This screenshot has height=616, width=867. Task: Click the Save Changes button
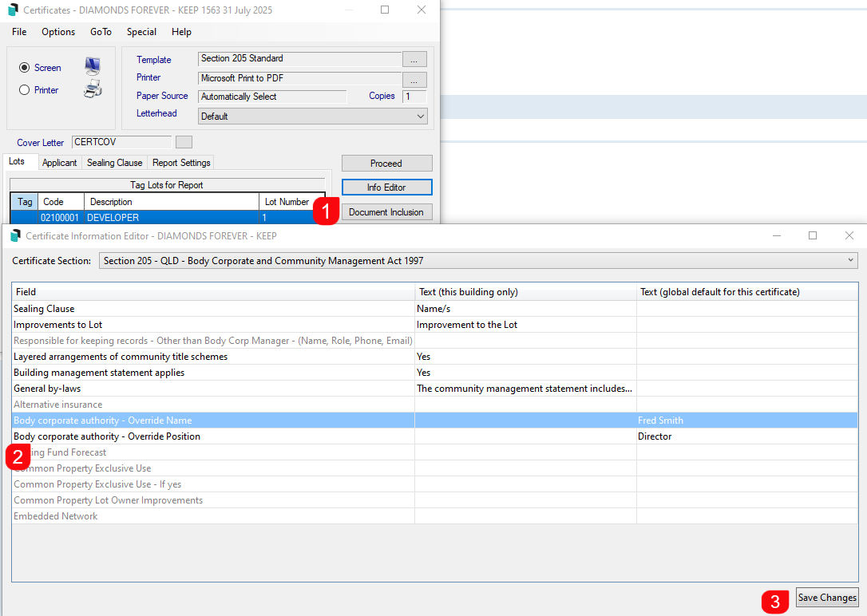(x=827, y=597)
